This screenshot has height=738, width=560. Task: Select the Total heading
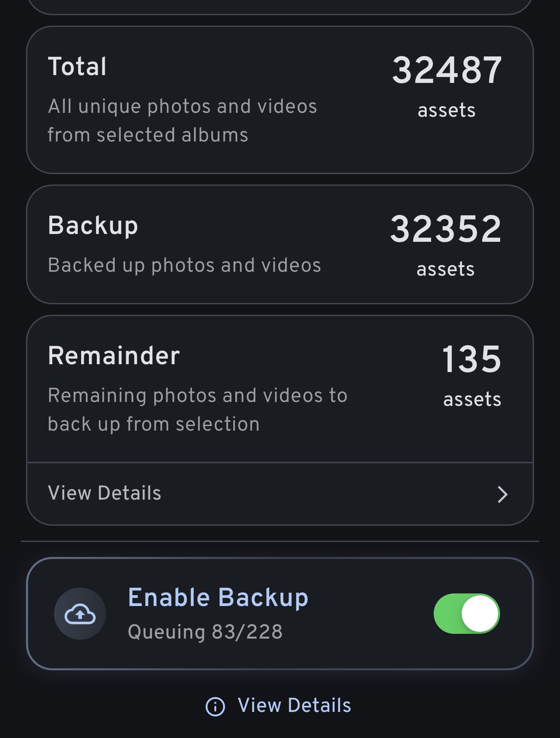(x=77, y=66)
